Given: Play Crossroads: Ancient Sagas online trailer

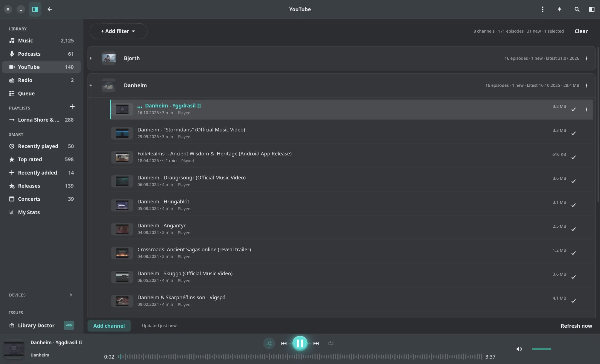Looking at the screenshot, I should click(351, 253).
